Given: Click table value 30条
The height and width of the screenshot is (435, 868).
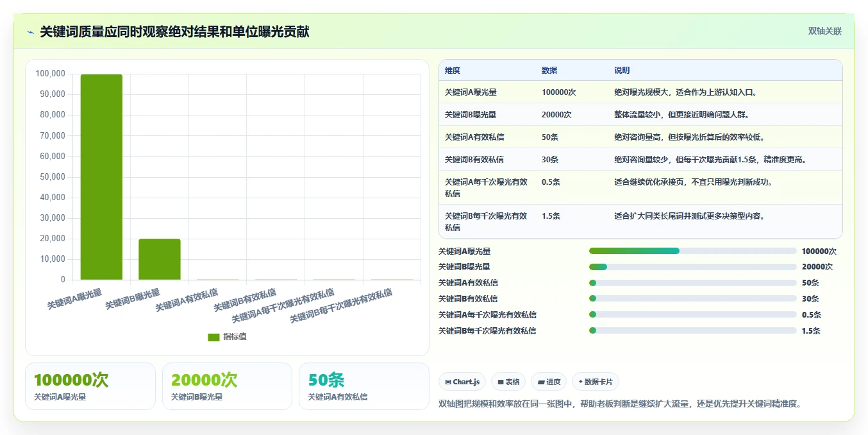Looking at the screenshot, I should [550, 160].
